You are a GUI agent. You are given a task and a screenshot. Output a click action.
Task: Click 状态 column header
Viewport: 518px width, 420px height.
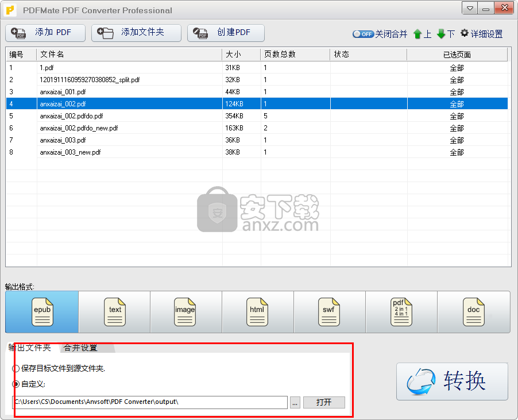click(369, 55)
